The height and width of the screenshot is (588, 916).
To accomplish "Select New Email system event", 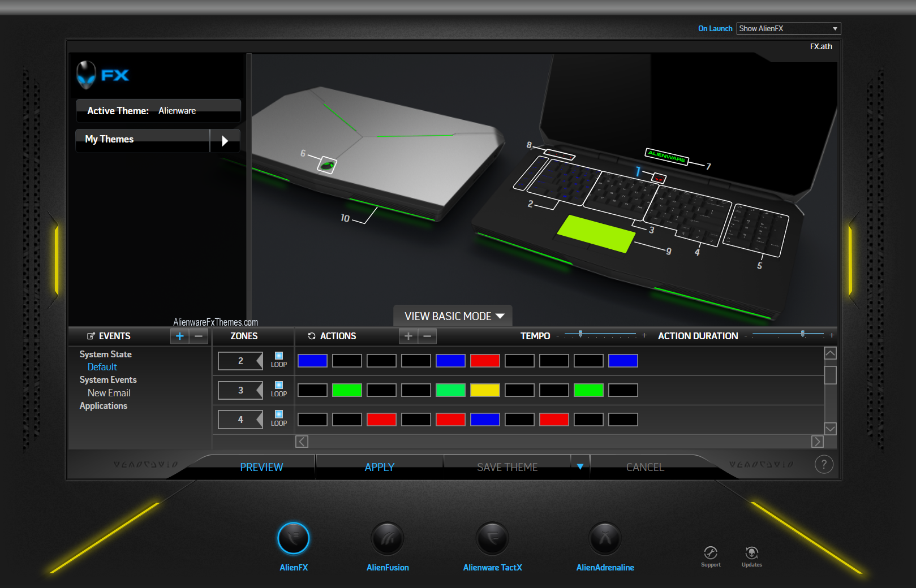I will point(109,393).
